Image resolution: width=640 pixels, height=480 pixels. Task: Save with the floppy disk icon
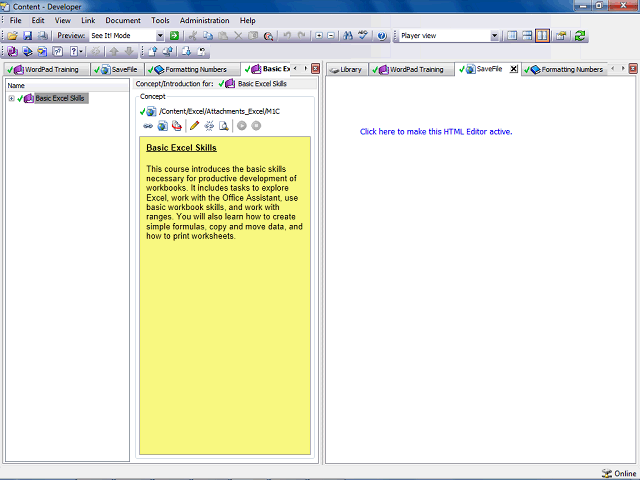click(x=27, y=36)
